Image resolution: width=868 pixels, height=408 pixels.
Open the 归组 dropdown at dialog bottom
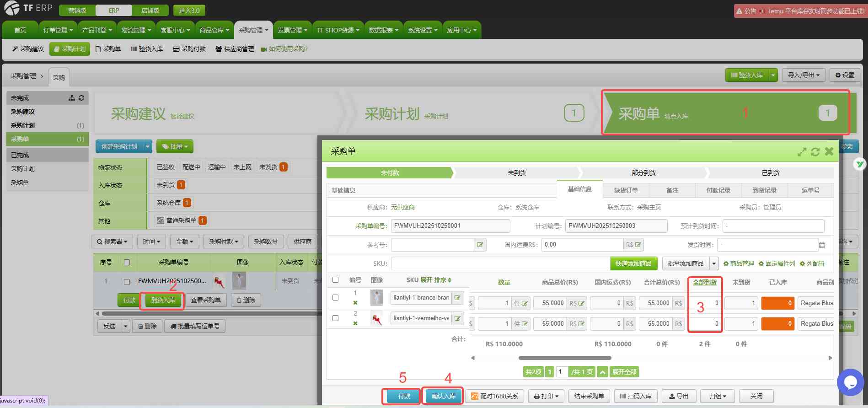pos(717,396)
